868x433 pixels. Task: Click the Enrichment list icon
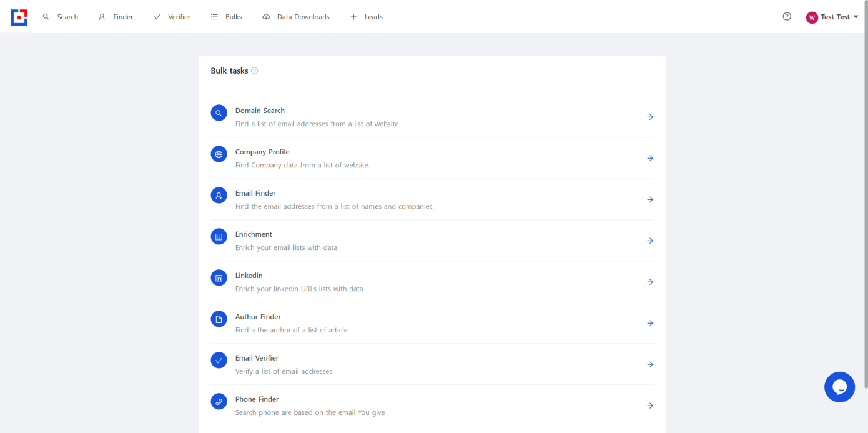pyautogui.click(x=219, y=237)
